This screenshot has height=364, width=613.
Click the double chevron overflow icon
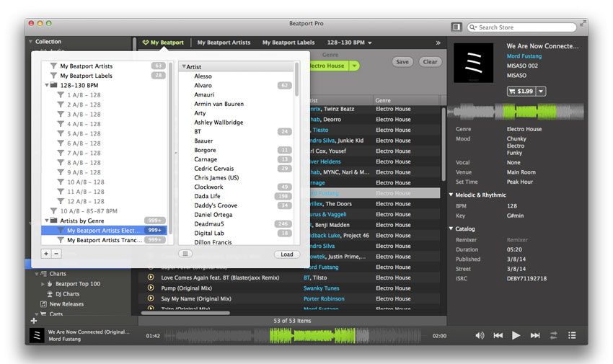point(438,43)
